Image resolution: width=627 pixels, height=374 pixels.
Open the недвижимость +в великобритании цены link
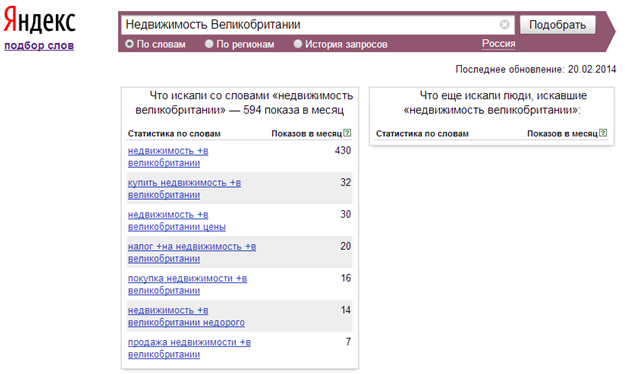[177, 221]
